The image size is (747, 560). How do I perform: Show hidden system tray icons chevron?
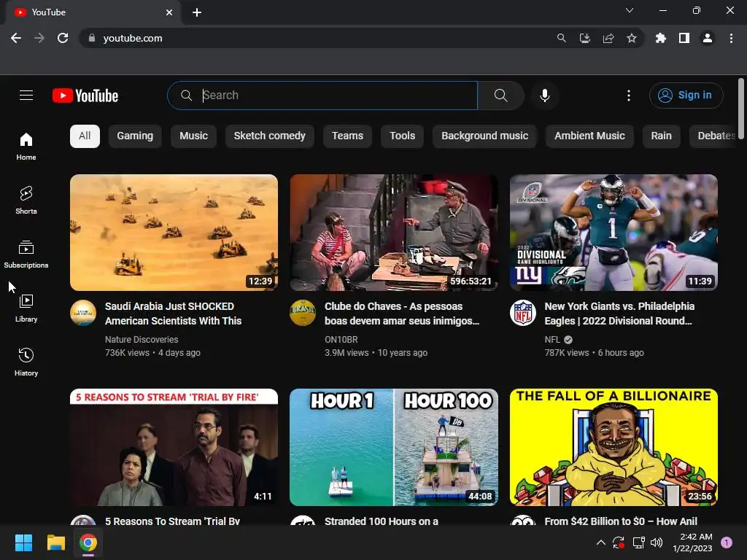pos(601,542)
